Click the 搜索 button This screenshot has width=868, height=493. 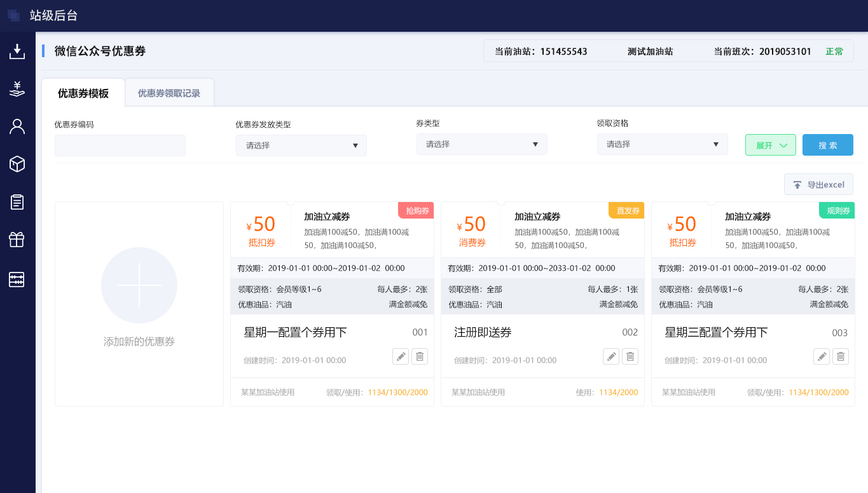point(828,145)
